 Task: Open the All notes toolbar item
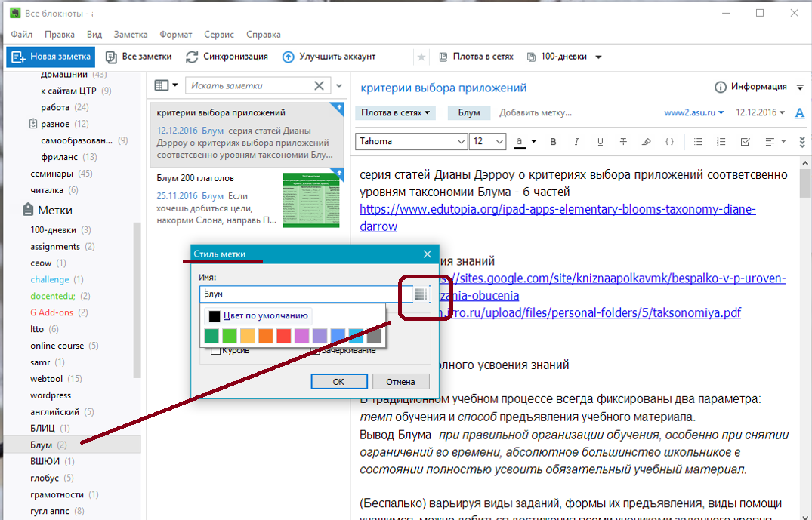coord(138,57)
